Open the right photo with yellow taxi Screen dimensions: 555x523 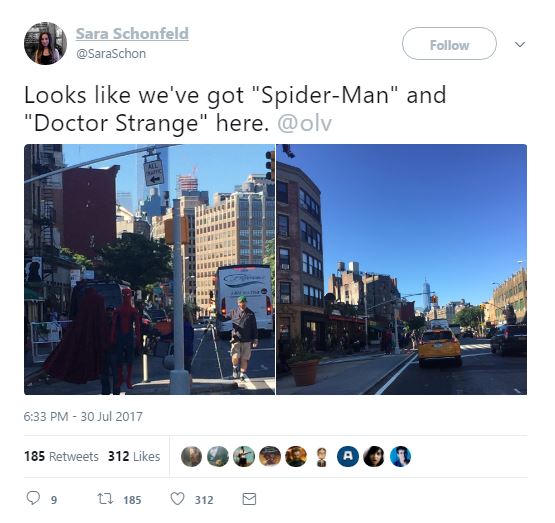pos(402,269)
